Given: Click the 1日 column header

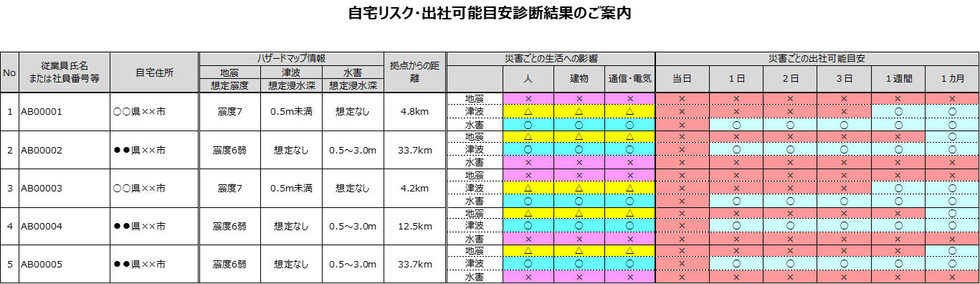Looking at the screenshot, I should click(x=736, y=79).
